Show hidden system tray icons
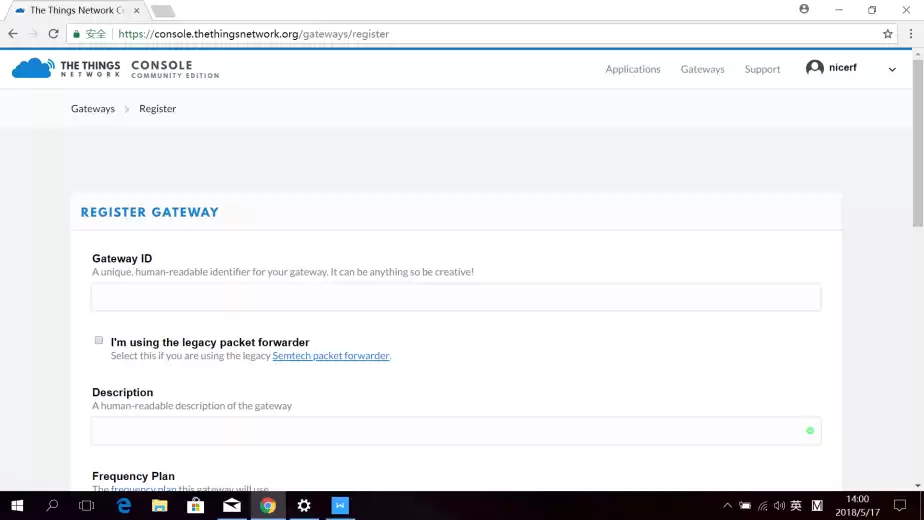The width and height of the screenshot is (924, 520). click(x=727, y=506)
